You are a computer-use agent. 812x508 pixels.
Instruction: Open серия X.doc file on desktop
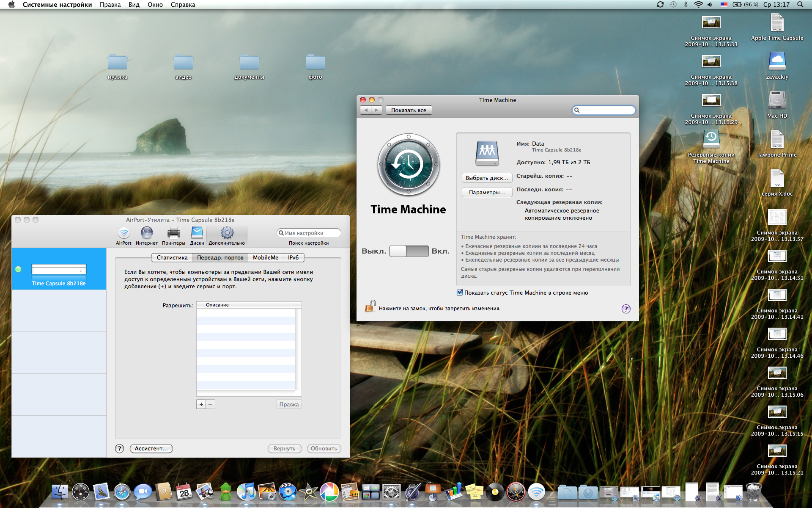pyautogui.click(x=777, y=182)
